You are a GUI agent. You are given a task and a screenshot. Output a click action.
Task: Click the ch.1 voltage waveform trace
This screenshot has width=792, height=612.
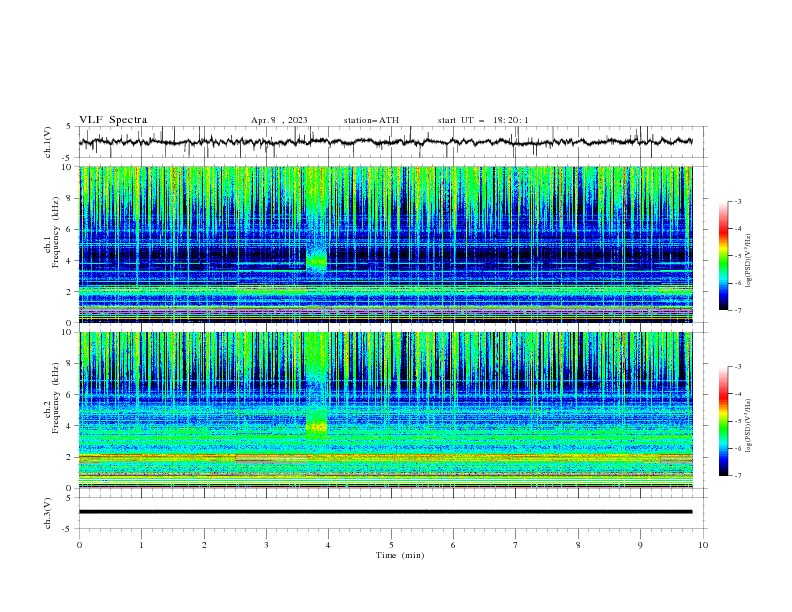click(385, 142)
